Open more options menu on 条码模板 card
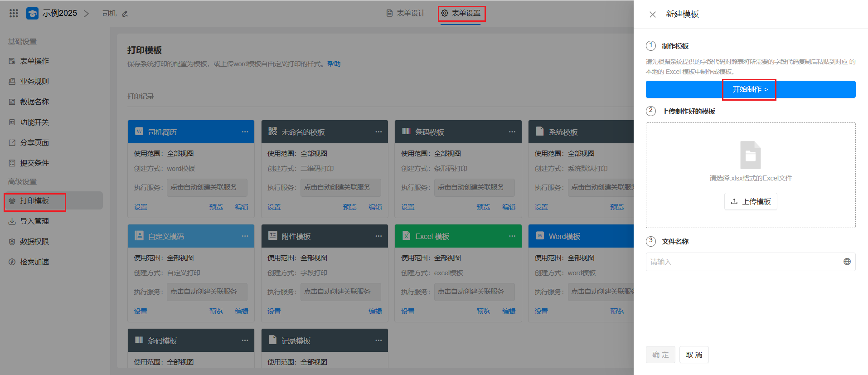This screenshot has width=868, height=375. click(x=512, y=132)
